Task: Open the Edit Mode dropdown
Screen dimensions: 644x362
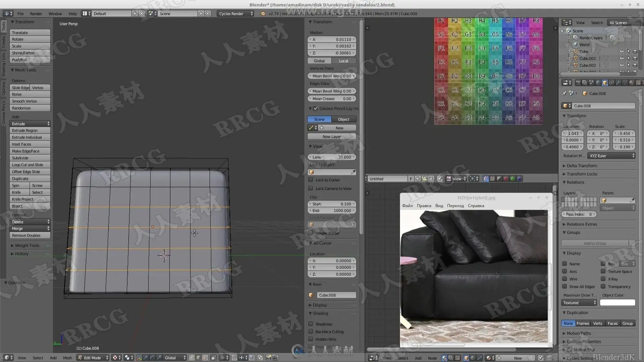Action: pyautogui.click(x=93, y=358)
